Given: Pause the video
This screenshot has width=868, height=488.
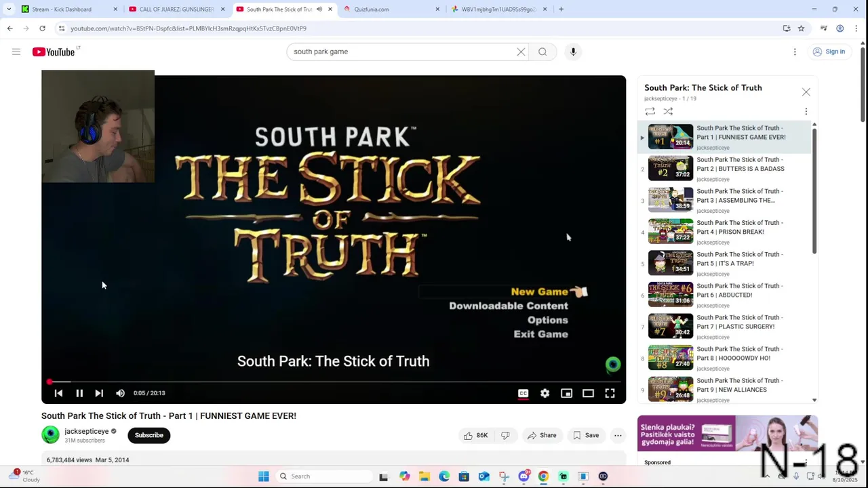Looking at the screenshot, I should pyautogui.click(x=79, y=393).
